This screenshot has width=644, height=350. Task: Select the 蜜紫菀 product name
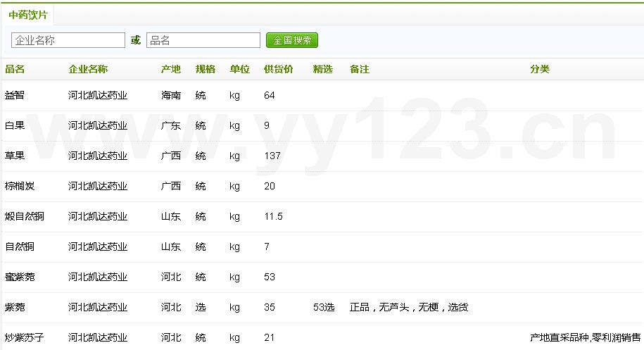(20, 277)
